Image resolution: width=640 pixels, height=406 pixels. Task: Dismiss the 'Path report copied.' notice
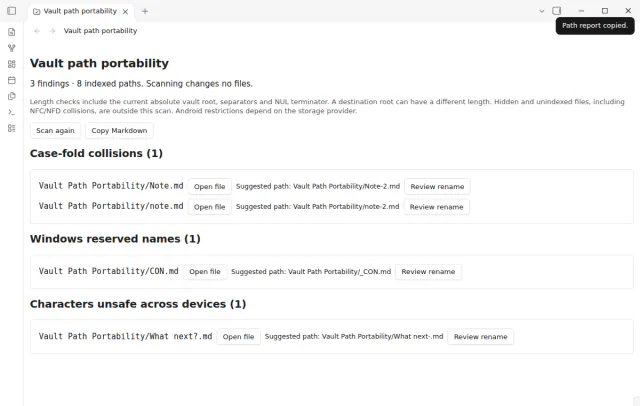tap(595, 26)
